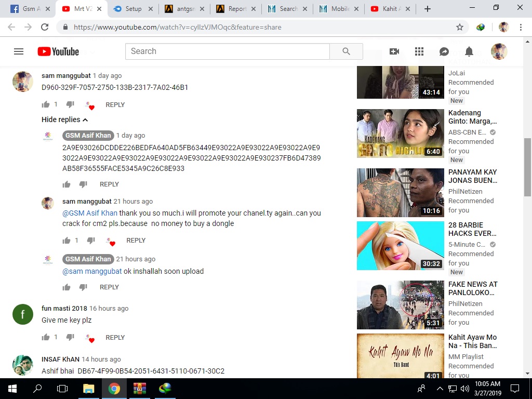Switch to the Setup tab

[x=133, y=9]
